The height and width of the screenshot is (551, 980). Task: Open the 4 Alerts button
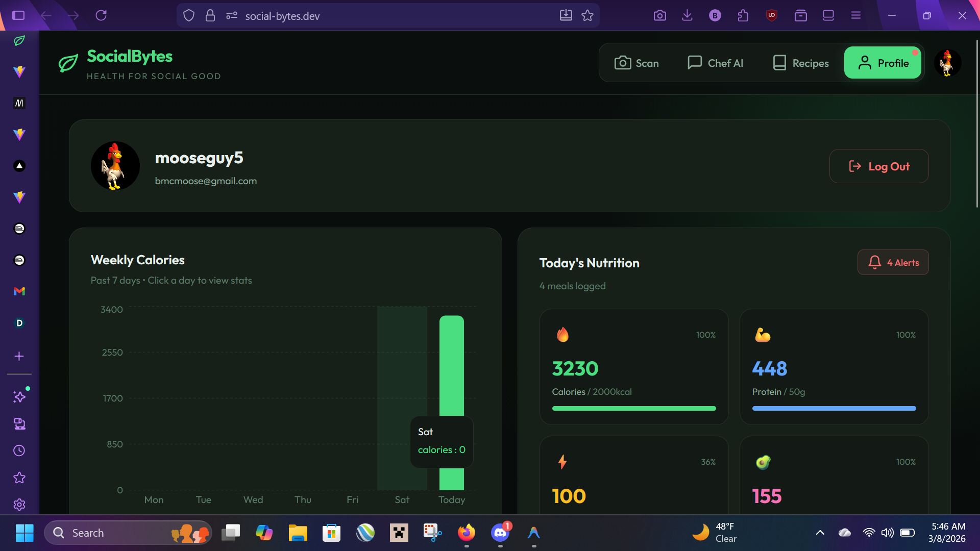coord(893,263)
